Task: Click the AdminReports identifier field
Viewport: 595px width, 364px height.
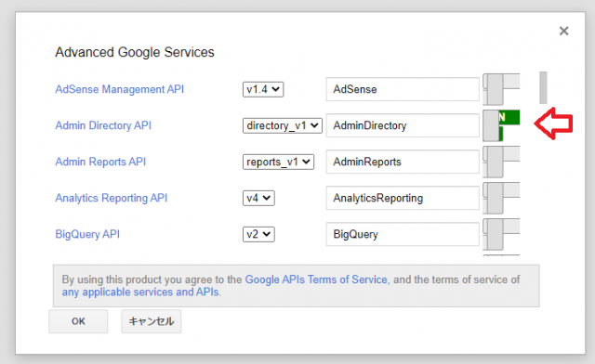Action: point(403,162)
